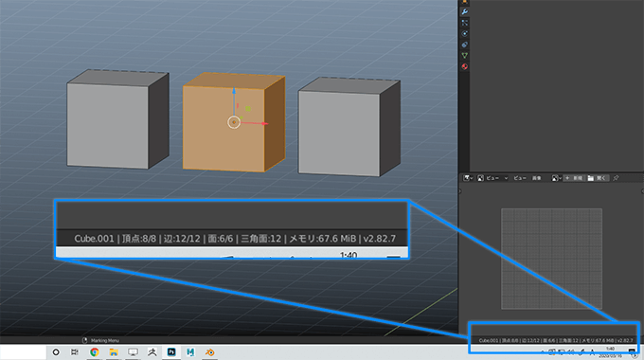Click the Cortana circle on taskbar
The image size is (644, 360).
click(56, 352)
